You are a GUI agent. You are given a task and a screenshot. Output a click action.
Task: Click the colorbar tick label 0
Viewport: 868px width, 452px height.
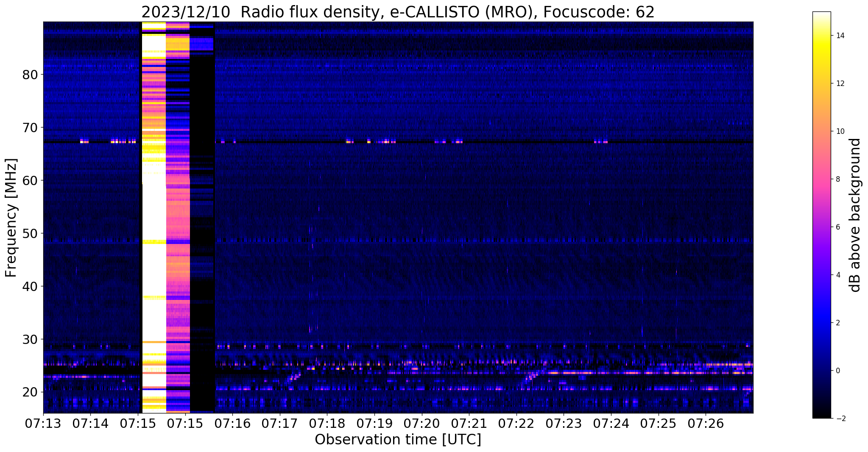(x=837, y=371)
